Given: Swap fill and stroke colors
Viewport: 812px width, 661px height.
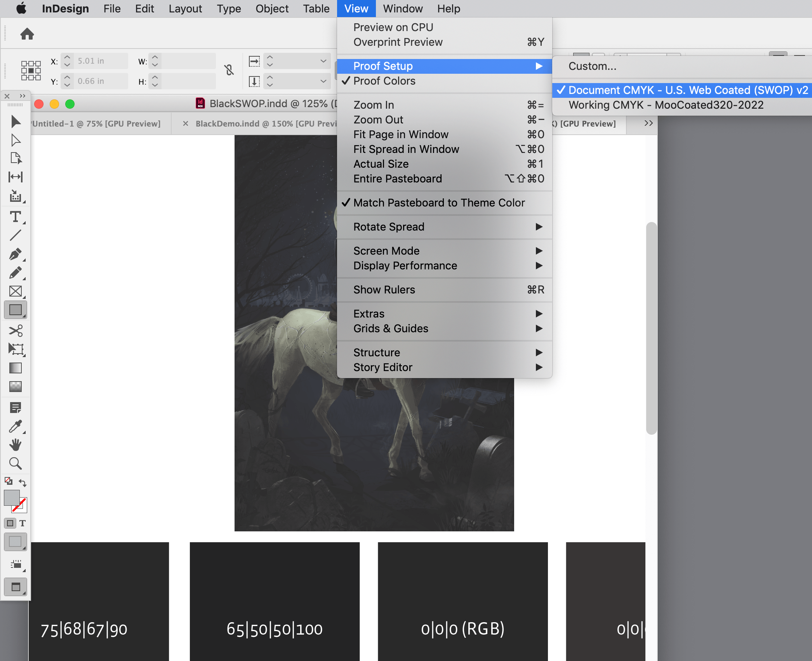Looking at the screenshot, I should [x=23, y=482].
